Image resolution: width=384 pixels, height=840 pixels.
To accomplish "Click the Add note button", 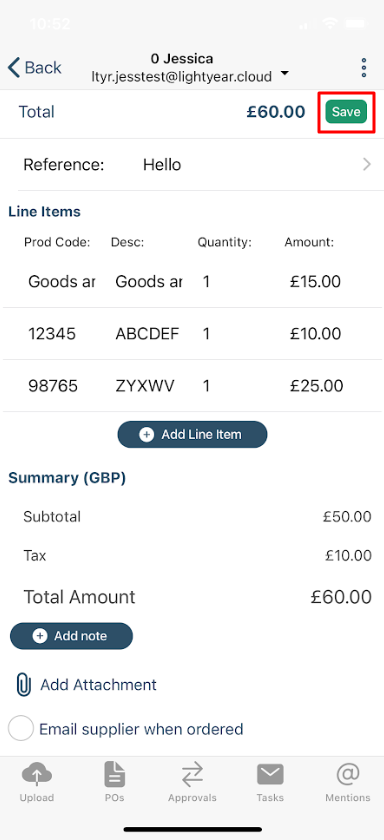I will point(71,636).
